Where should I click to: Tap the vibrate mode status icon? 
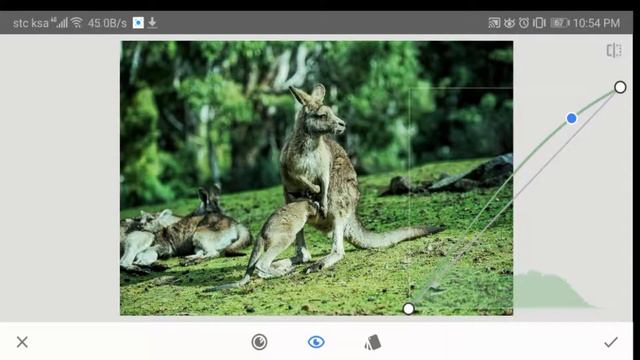point(539,23)
